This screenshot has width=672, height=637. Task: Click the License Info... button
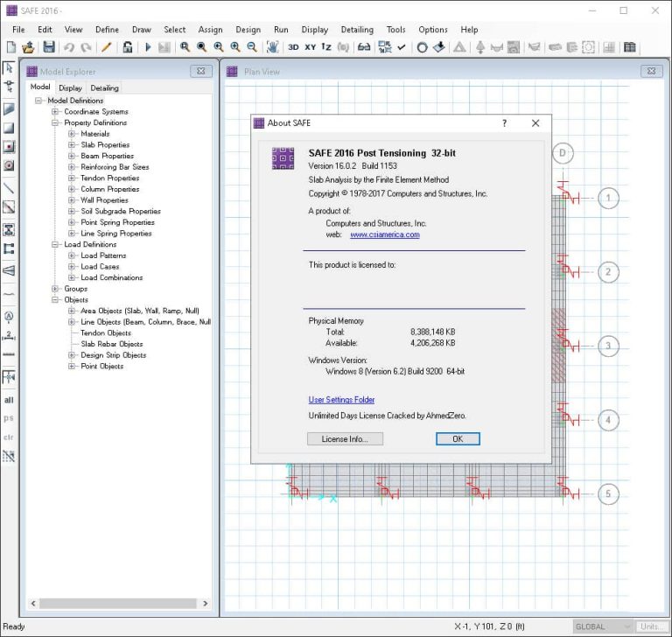point(345,439)
